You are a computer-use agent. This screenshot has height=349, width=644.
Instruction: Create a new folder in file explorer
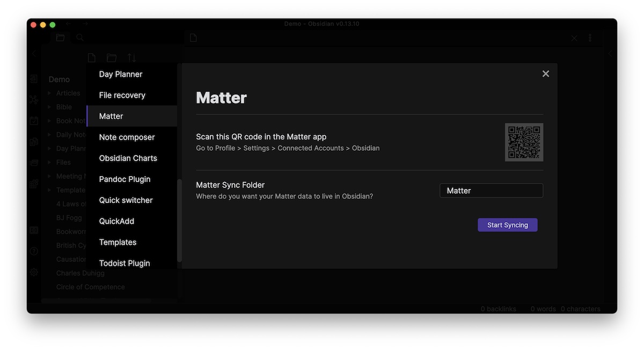click(112, 57)
